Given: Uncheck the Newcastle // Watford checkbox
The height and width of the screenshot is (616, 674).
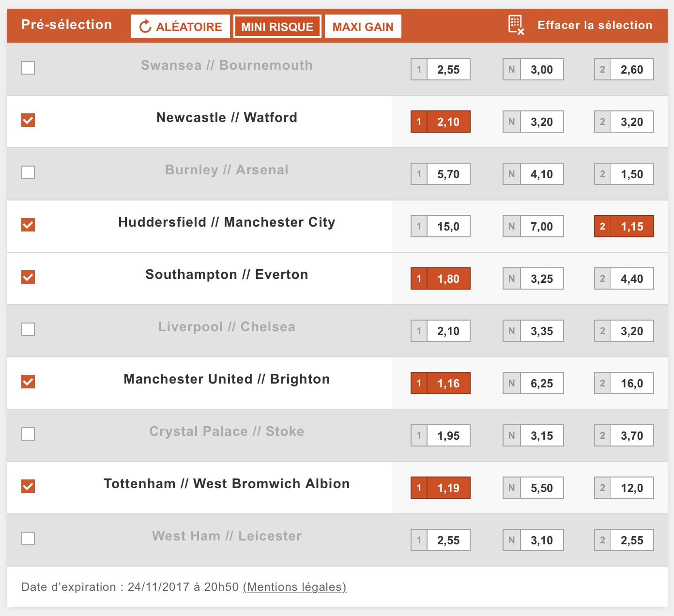Looking at the screenshot, I should 28,120.
